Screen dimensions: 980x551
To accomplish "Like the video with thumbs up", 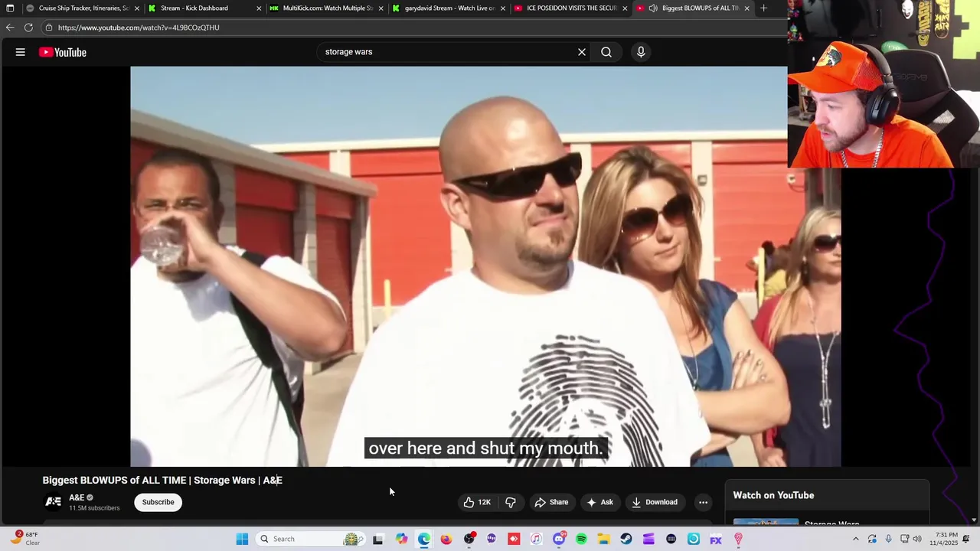I will [x=476, y=502].
